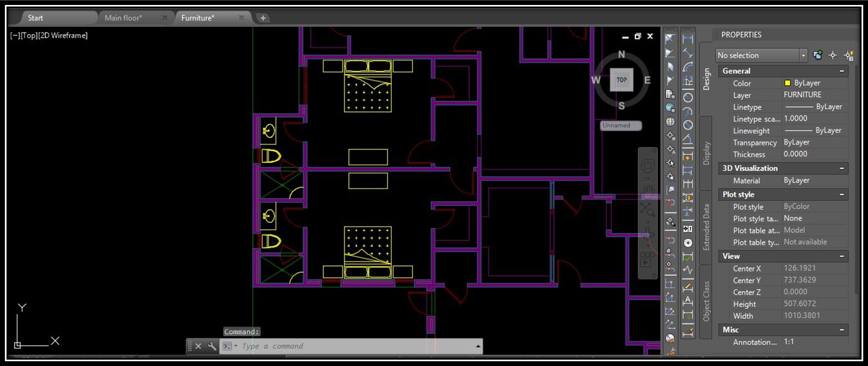The height and width of the screenshot is (366, 868).
Task: Click the Quick Select icon in Properties
Action: (849, 55)
